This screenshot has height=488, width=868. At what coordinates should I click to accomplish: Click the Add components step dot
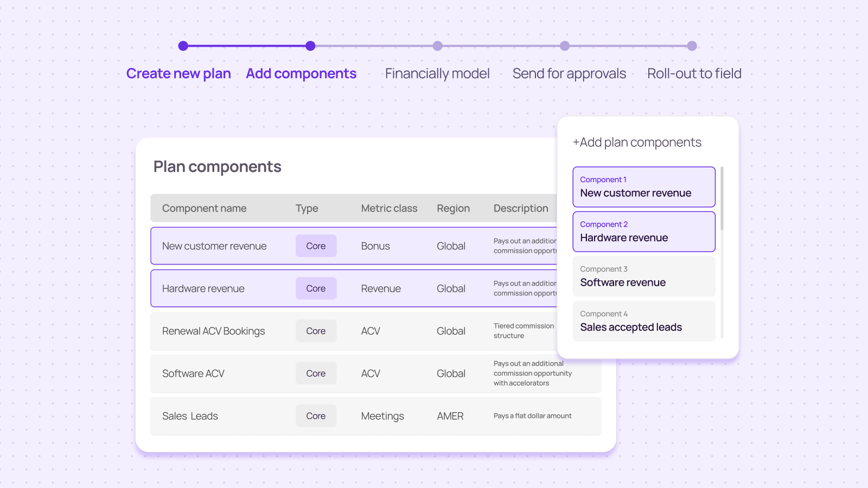[x=310, y=46]
